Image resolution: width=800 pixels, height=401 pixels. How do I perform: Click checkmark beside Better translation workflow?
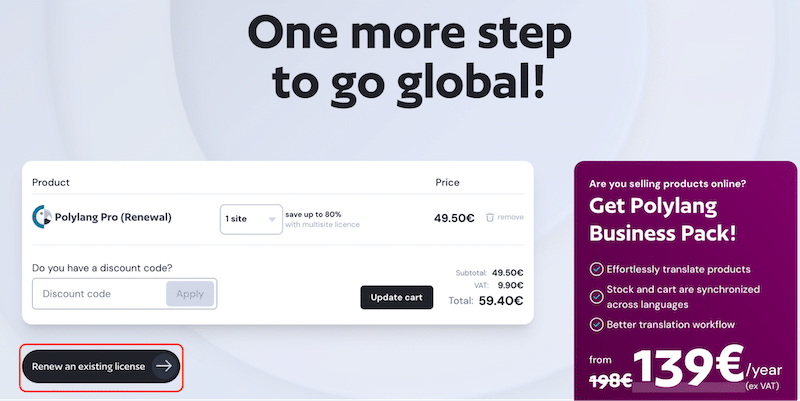[596, 324]
